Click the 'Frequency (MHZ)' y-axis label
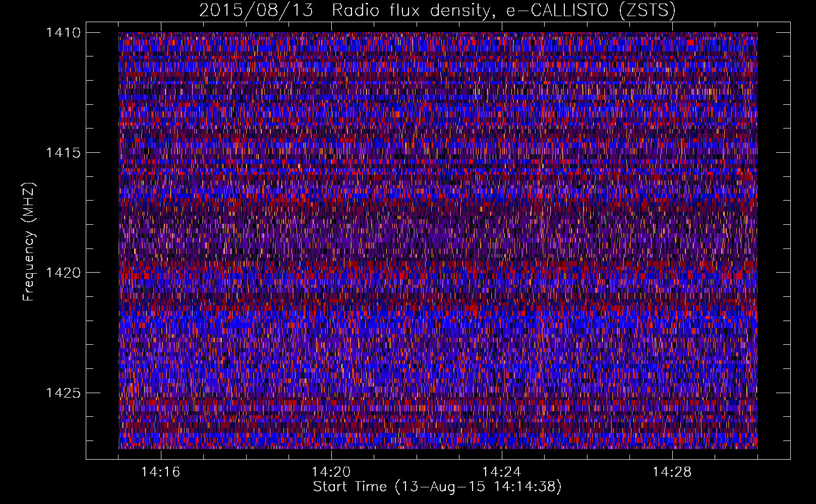Screen dimensions: 816x504 pos(29,241)
